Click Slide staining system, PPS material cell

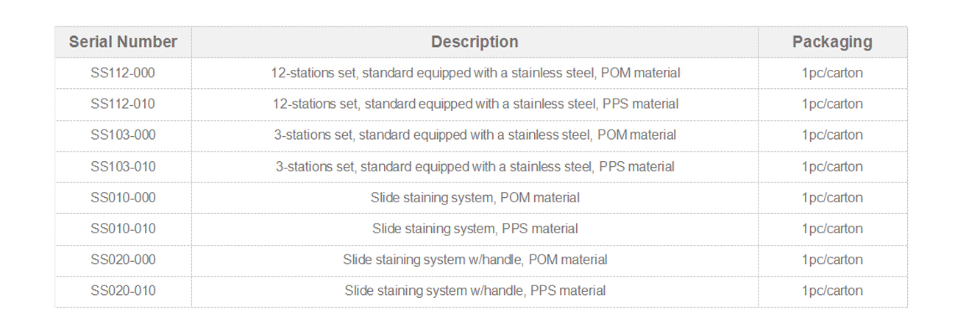tap(475, 228)
